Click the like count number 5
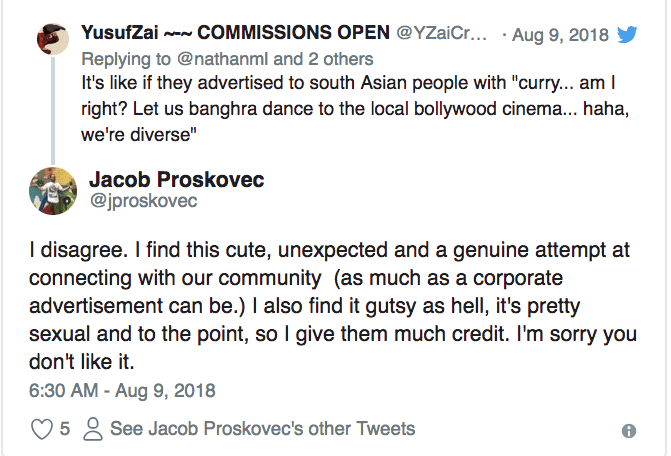Screen dimensions: 671x456 [x=65, y=429]
